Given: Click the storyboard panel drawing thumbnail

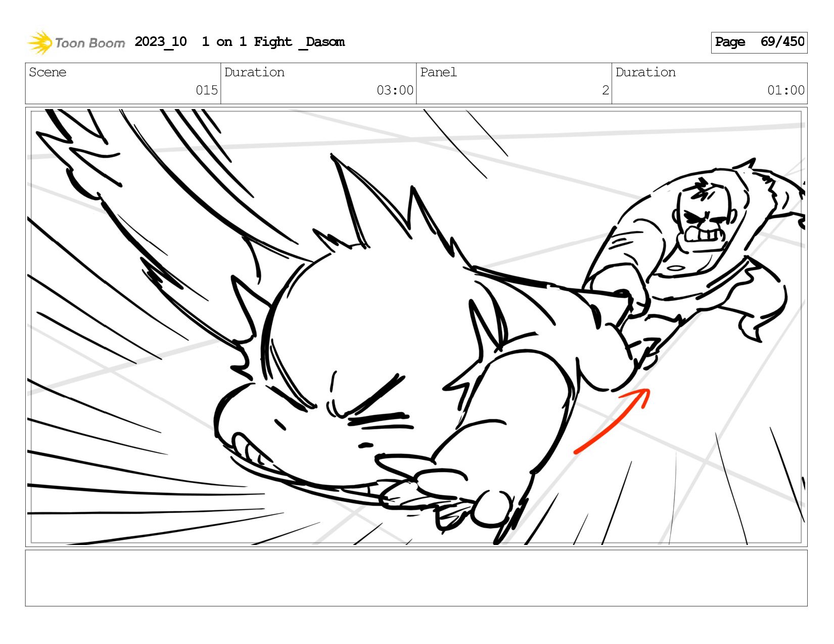Looking at the screenshot, I should click(x=416, y=327).
